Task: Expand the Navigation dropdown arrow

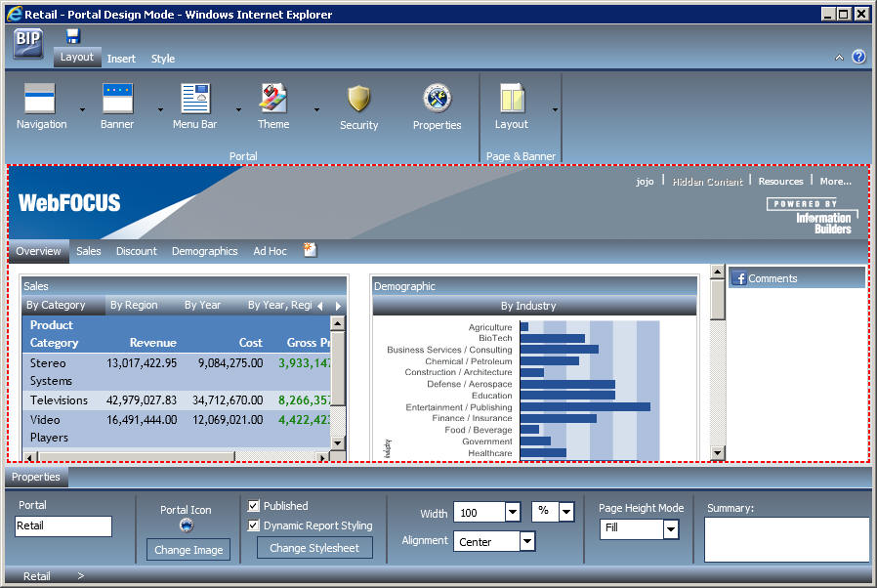Action: pyautogui.click(x=82, y=109)
